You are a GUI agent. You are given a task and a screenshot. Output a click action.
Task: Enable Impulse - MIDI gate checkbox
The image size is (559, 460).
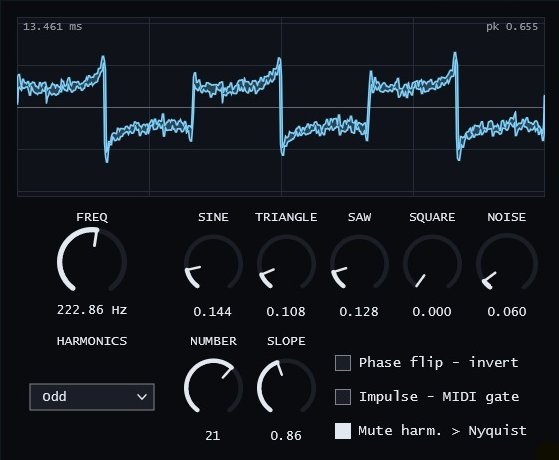343,397
